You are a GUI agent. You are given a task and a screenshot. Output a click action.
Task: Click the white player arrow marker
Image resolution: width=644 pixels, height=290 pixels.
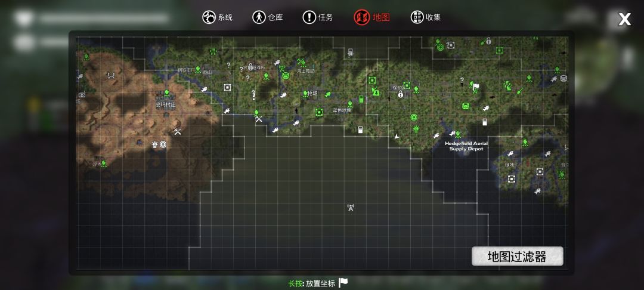pos(397,136)
